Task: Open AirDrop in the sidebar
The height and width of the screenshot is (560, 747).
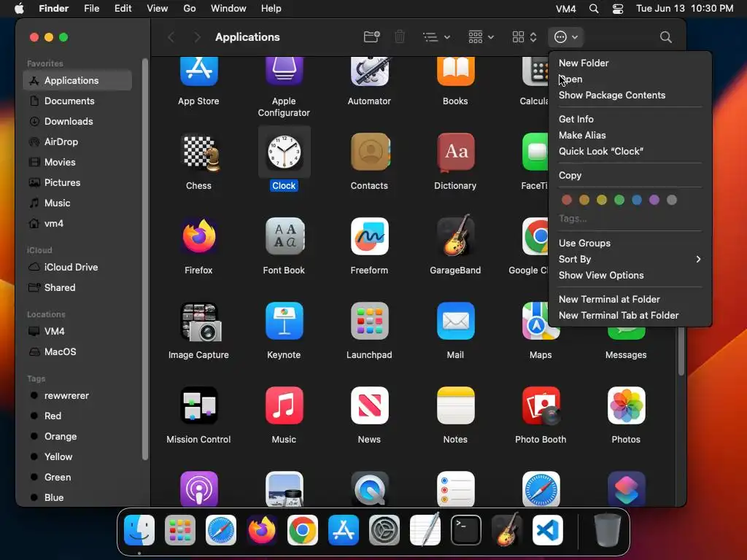Action: (x=77, y=142)
